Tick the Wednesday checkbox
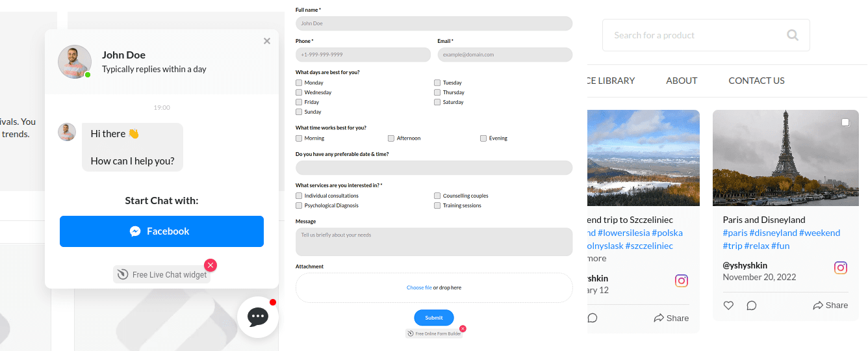Viewport: 868px width, 351px height. (x=299, y=92)
